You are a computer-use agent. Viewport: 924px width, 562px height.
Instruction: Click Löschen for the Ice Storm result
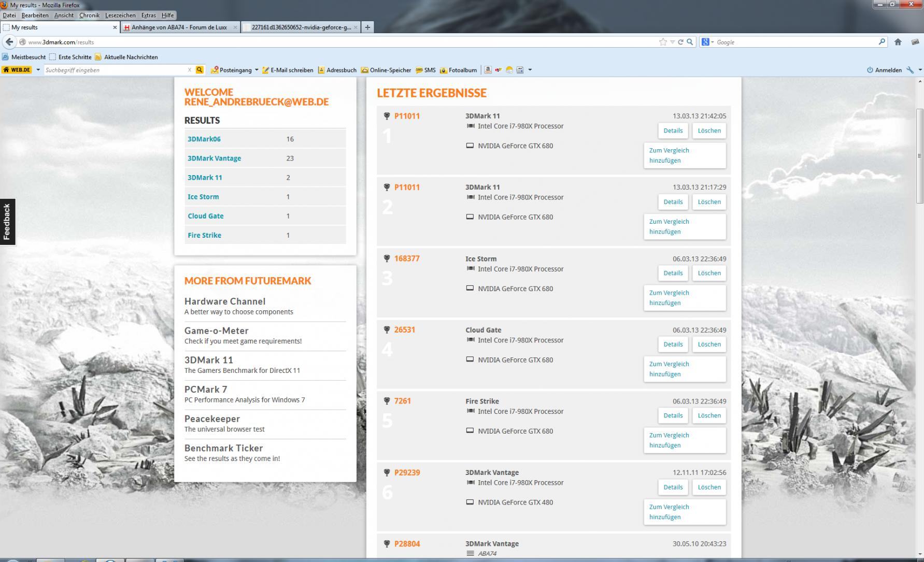click(709, 273)
